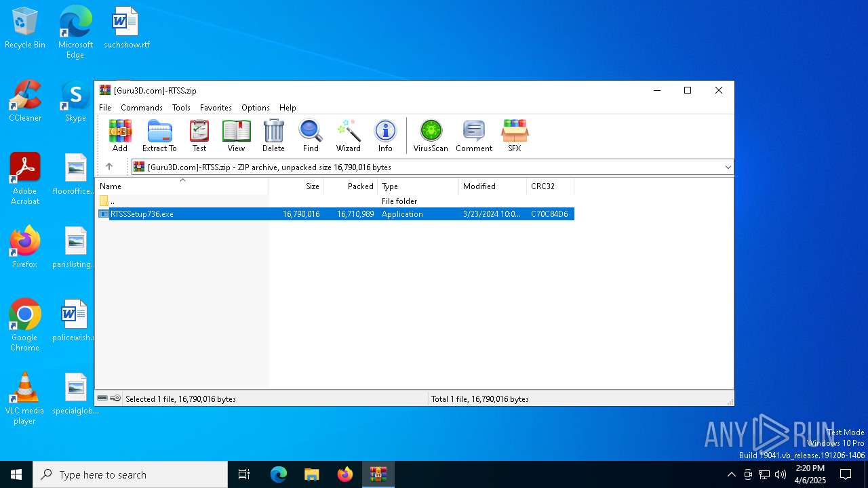Click the Add toolbar icon in WinRAR
868x488 pixels.
(x=120, y=136)
